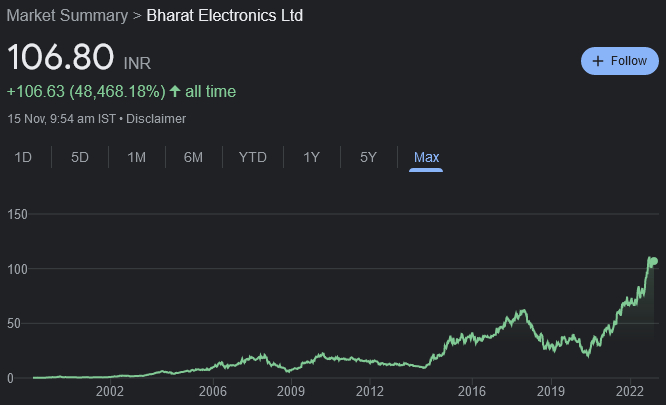Click the green up arrow icon
The height and width of the screenshot is (405, 666).
175,92
